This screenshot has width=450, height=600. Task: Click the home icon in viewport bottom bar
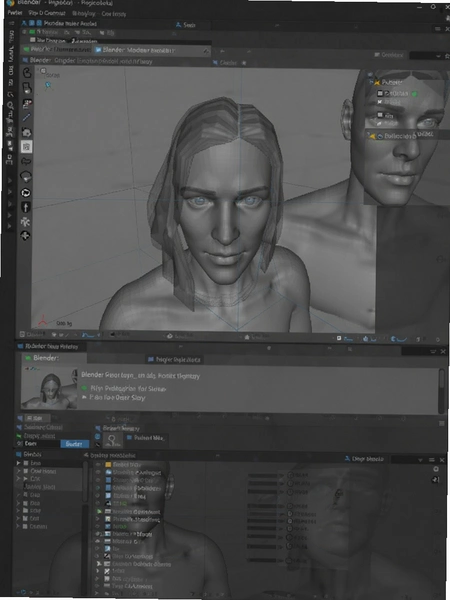247,337
